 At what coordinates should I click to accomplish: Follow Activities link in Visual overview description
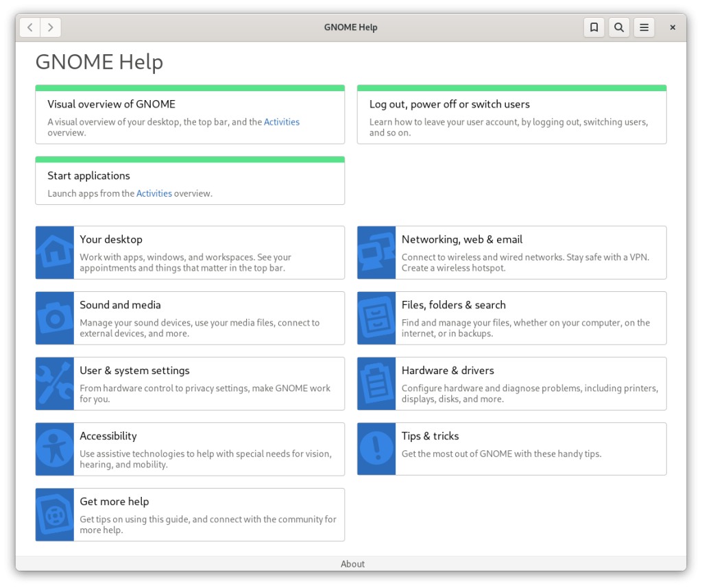click(282, 122)
